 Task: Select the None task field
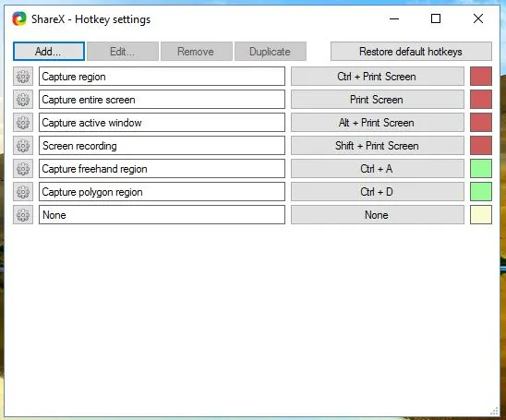tap(162, 215)
